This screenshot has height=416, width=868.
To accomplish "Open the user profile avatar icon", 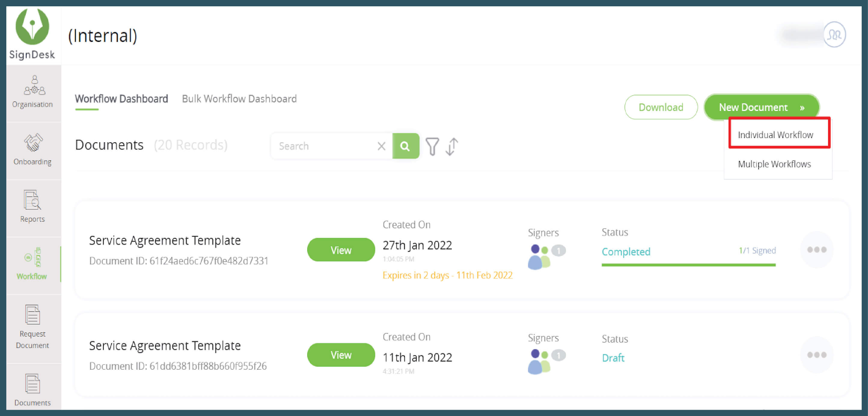I will pos(834,35).
